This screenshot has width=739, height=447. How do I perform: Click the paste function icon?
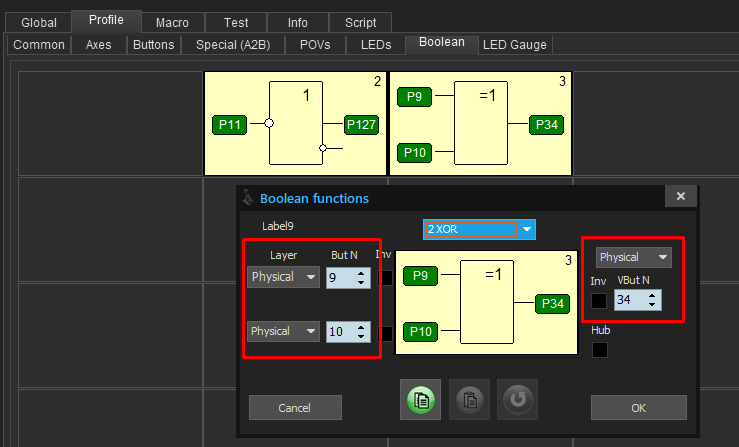click(468, 399)
